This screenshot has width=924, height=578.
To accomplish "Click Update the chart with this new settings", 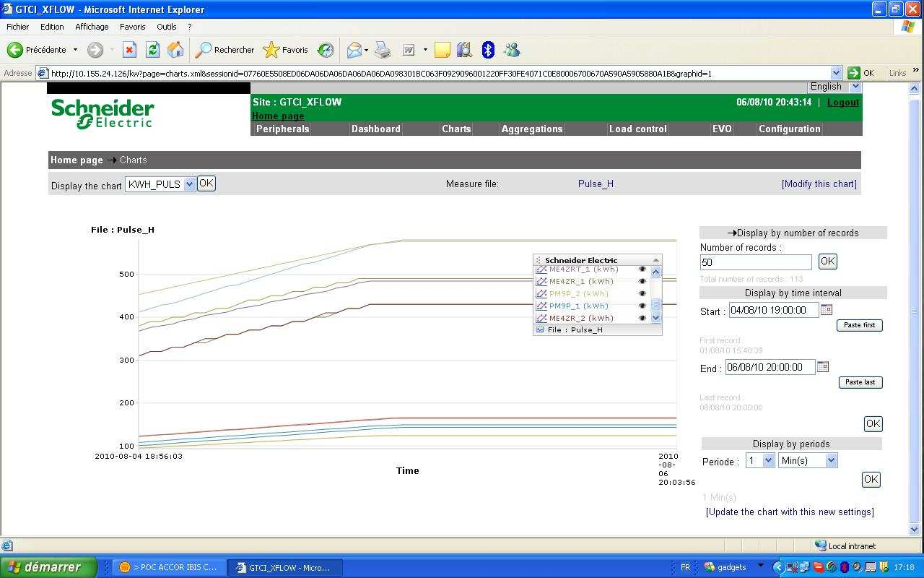I will coord(790,512).
